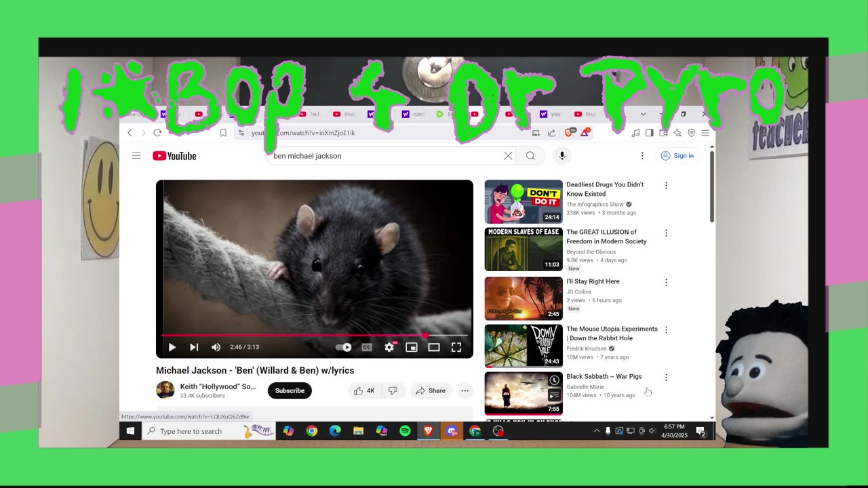The image size is (868, 488).
Task: Open 'The GREAT ILLUSION of Freedom' video title
Action: 606,237
